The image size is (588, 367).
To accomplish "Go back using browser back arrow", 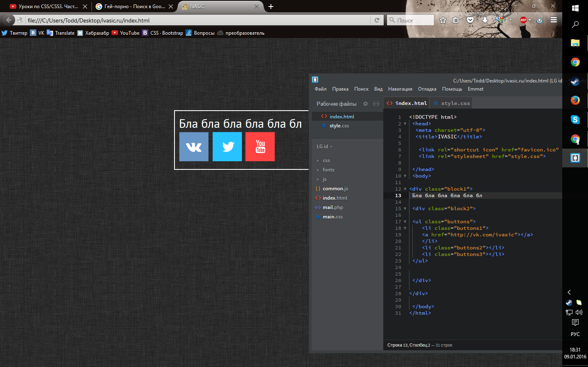I will tap(9, 20).
